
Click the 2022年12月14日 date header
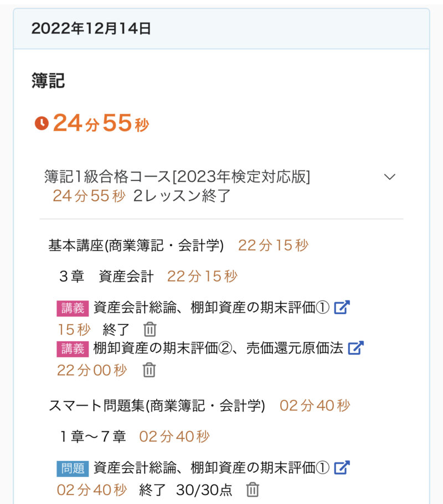click(91, 29)
